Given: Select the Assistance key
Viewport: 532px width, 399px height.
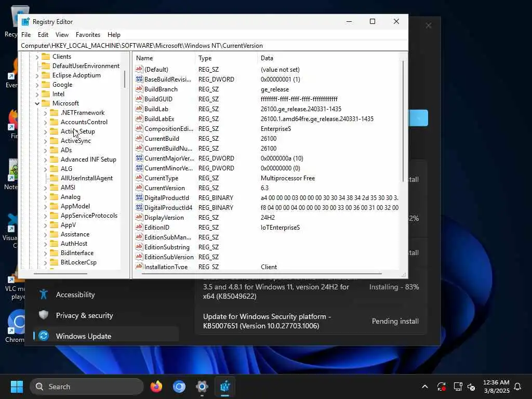Looking at the screenshot, I should 75,234.
